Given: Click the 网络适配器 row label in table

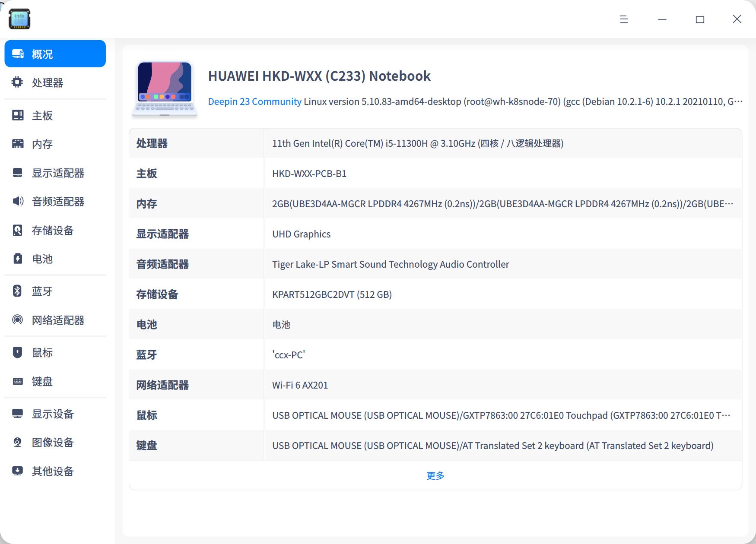Looking at the screenshot, I should coord(162,385).
